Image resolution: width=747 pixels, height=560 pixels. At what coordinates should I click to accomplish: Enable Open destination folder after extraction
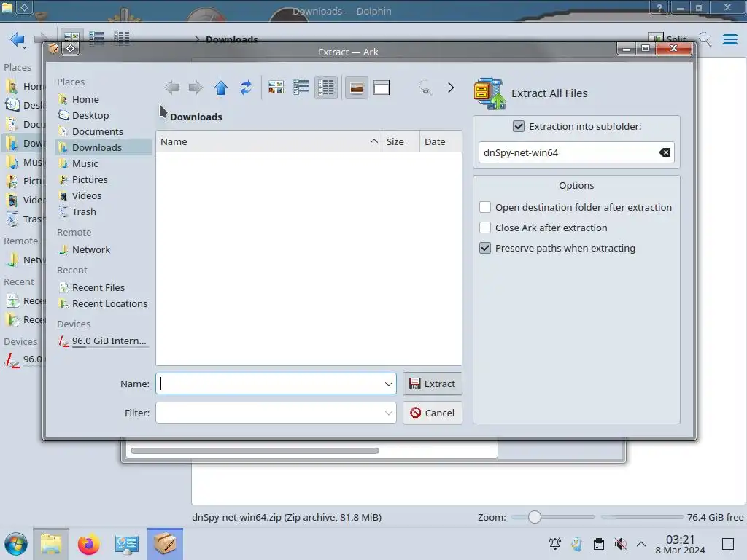tap(485, 207)
